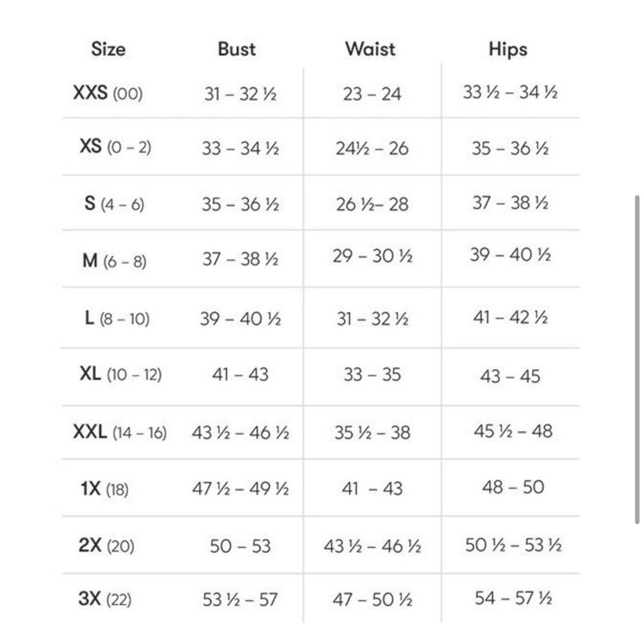Click the L (8 – 10) size label
Viewport: 644px width, 644px height.
[117, 318]
